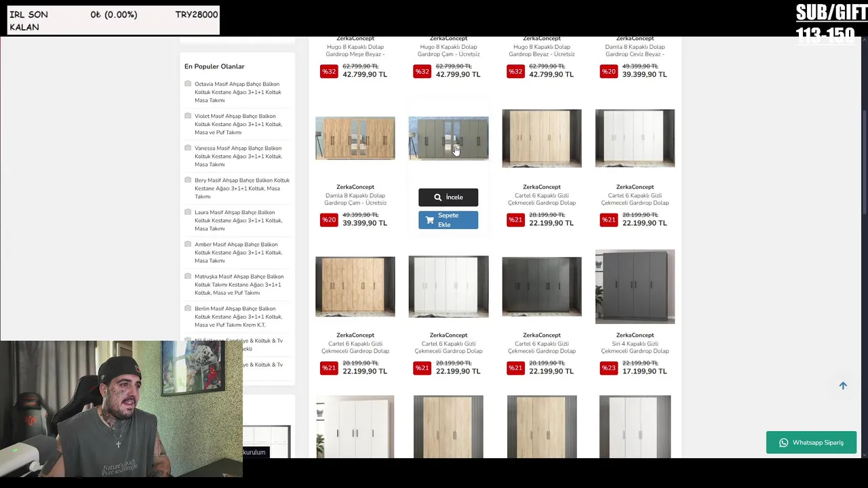Click %32 badge under Hugo Gardırop Çam

[x=422, y=70]
